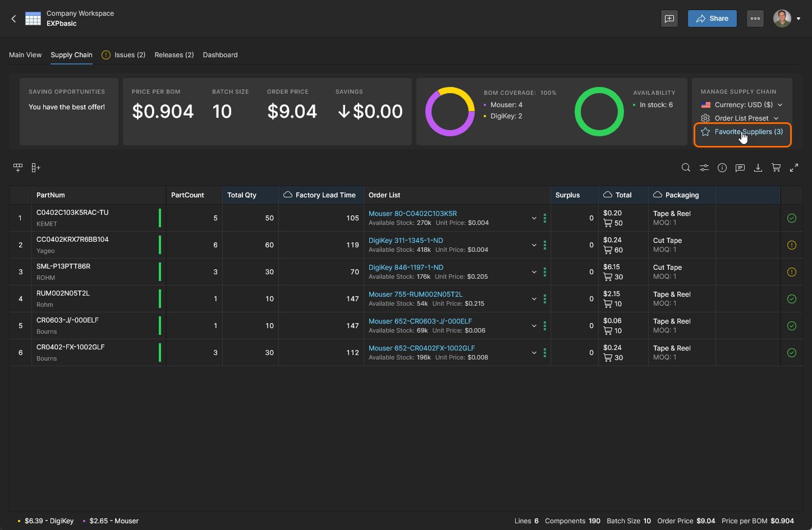The width and height of the screenshot is (812, 530).
Task: Click the info circle icon in toolbar
Action: click(x=722, y=168)
